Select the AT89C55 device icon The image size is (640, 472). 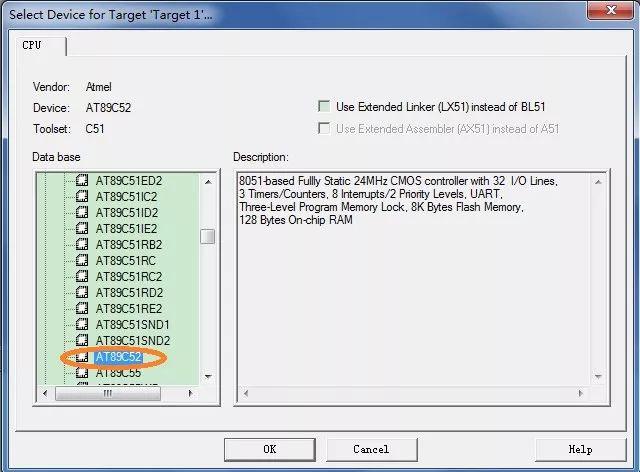click(x=82, y=372)
